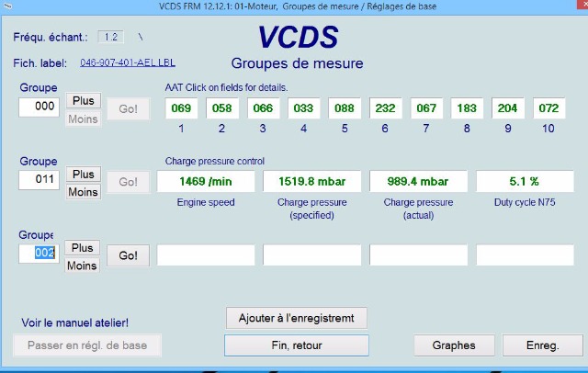Click the group 011 number input field
Screen dimensions: 588x373
coord(39,179)
